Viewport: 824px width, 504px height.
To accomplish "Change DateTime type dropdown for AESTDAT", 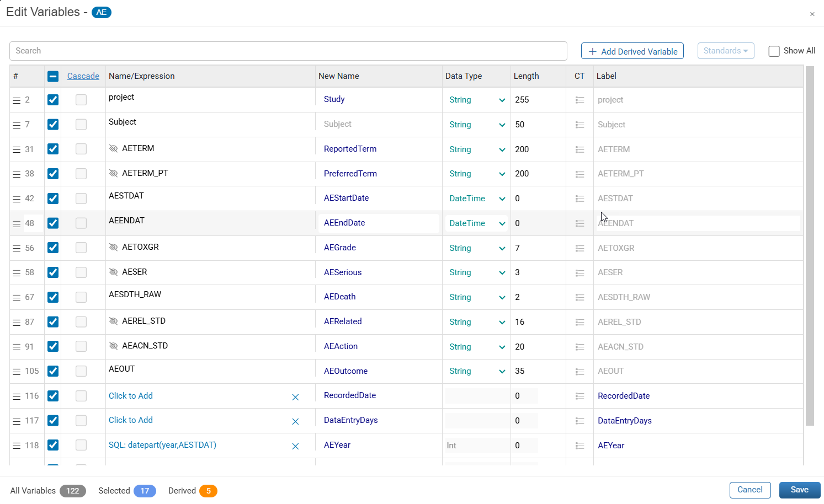I will tap(477, 199).
